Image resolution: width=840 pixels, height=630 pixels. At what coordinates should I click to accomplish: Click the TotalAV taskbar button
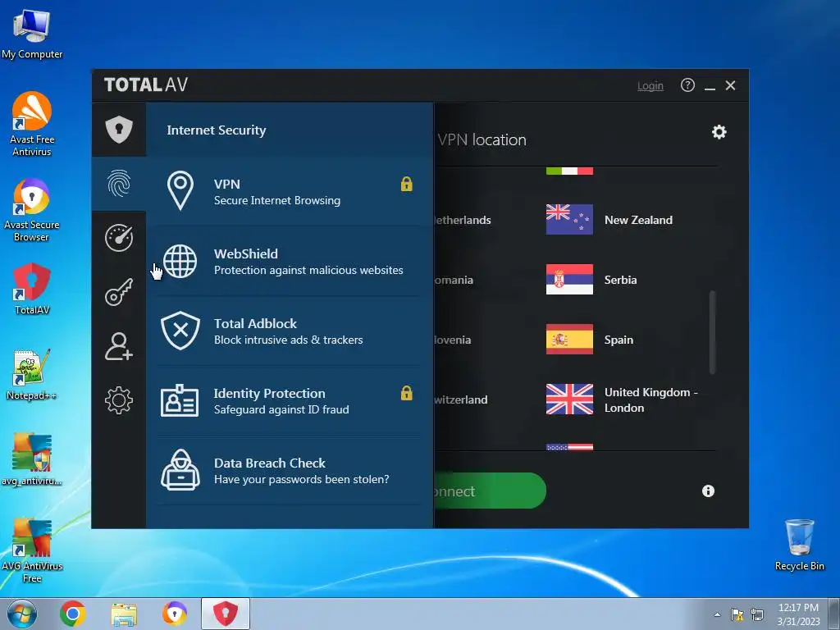tap(226, 614)
